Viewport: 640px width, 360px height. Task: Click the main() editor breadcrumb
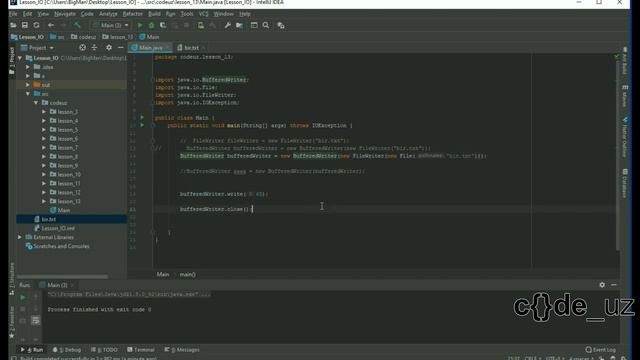[x=187, y=274]
